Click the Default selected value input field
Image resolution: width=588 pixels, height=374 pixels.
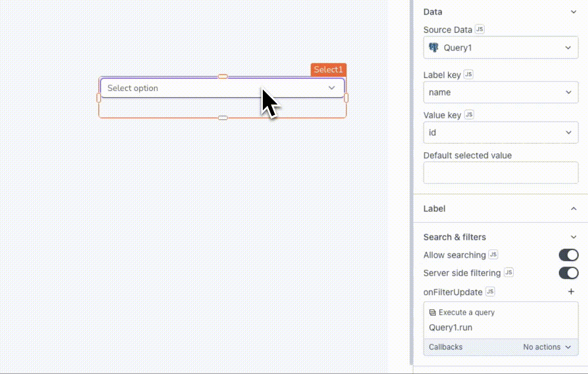pos(500,172)
